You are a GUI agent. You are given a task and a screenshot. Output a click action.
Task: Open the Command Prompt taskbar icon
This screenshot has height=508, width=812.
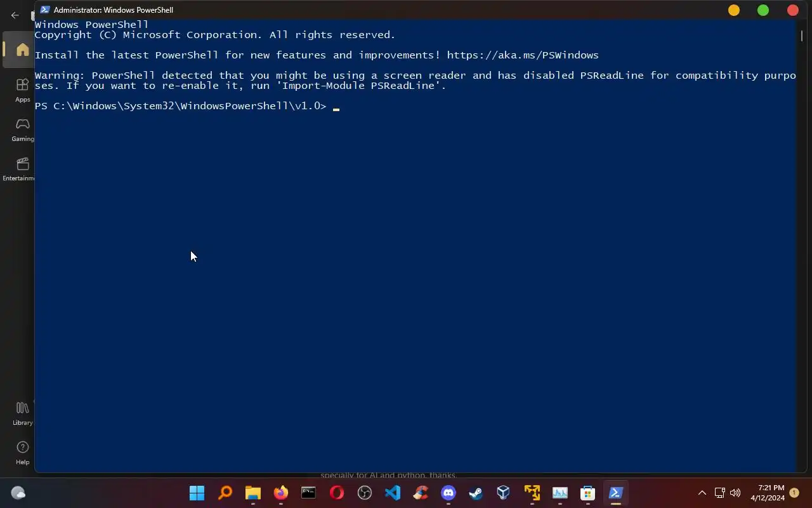tap(308, 493)
